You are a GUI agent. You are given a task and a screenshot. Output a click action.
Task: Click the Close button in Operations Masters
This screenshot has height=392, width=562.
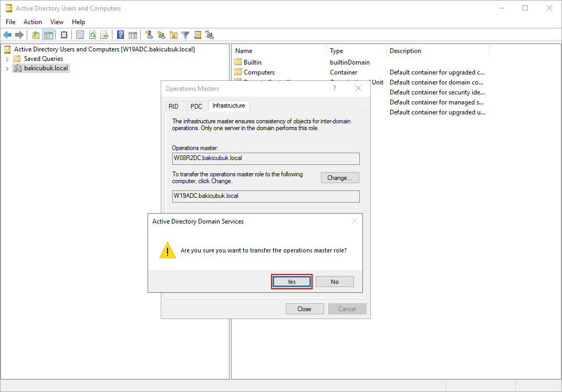(x=304, y=309)
